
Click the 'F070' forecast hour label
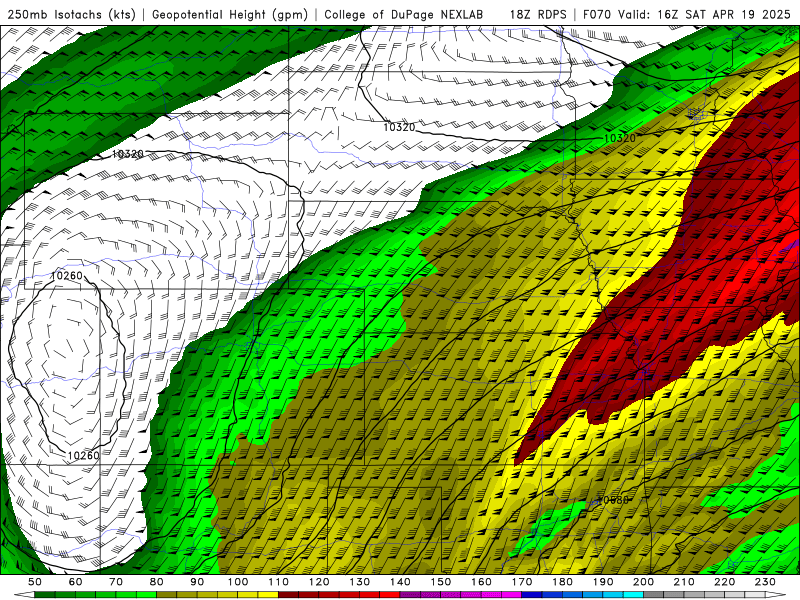pyautogui.click(x=598, y=14)
